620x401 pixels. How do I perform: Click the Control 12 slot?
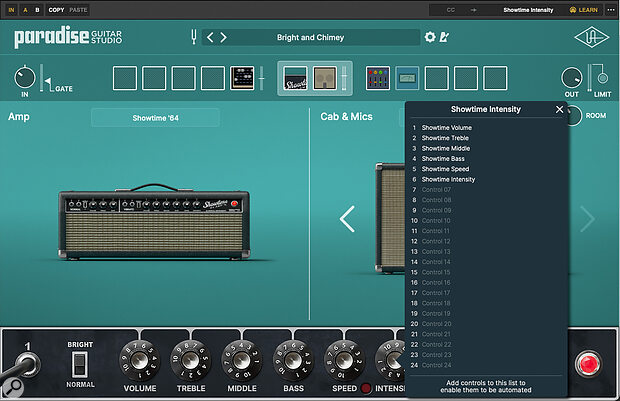(x=436, y=241)
